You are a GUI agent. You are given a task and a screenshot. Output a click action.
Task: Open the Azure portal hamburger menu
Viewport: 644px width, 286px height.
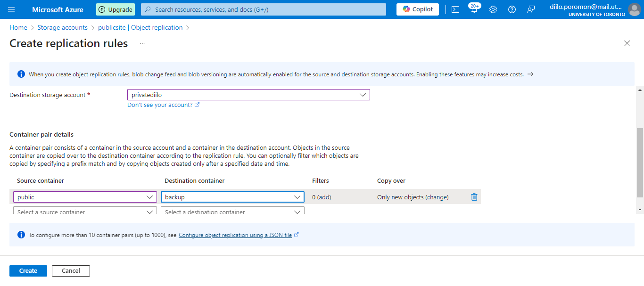tap(11, 9)
